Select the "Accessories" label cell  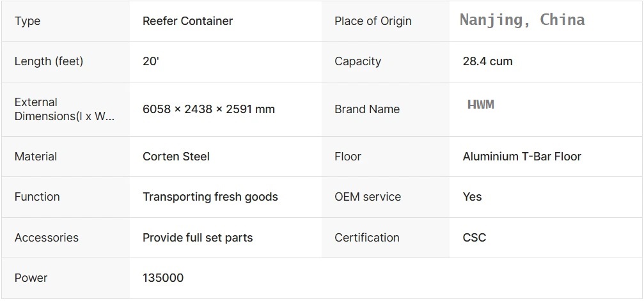[x=47, y=238]
